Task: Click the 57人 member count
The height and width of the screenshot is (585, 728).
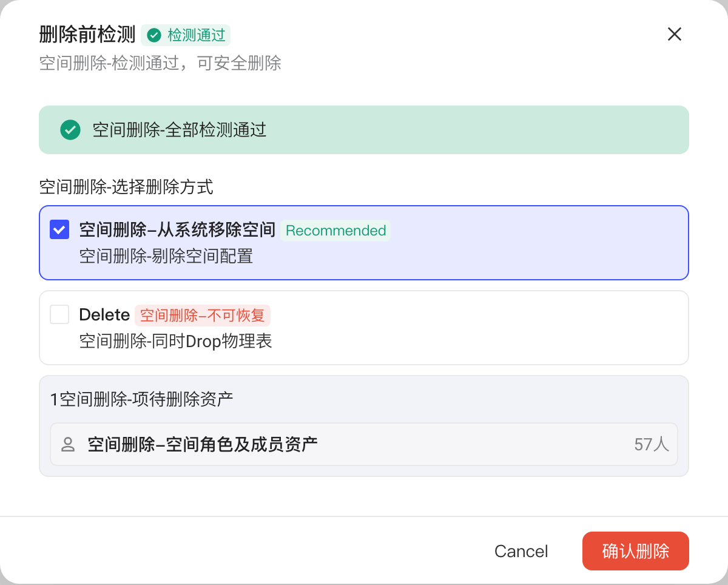Action: coord(652,445)
